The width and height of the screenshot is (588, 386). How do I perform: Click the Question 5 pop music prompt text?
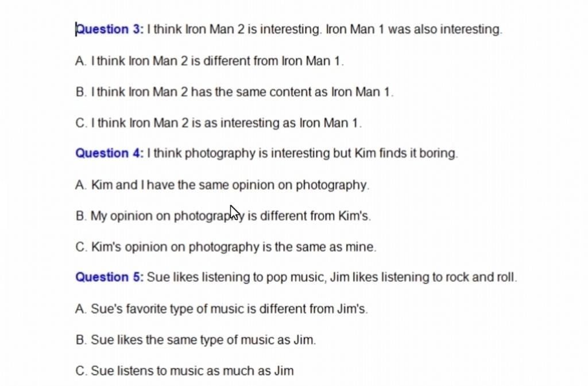pyautogui.click(x=332, y=277)
